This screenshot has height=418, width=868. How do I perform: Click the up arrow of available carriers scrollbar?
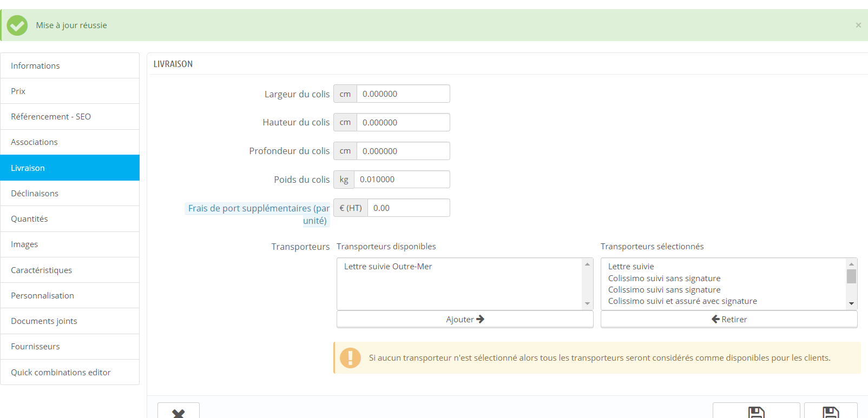click(x=587, y=264)
